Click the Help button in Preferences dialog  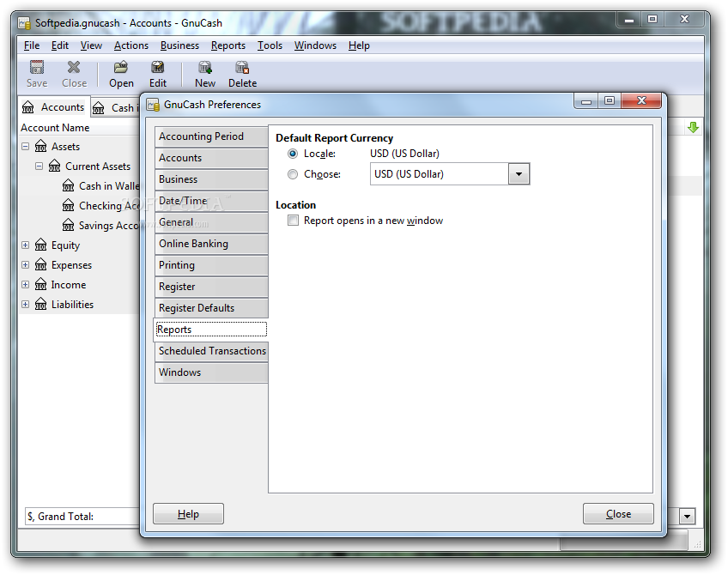pos(188,514)
